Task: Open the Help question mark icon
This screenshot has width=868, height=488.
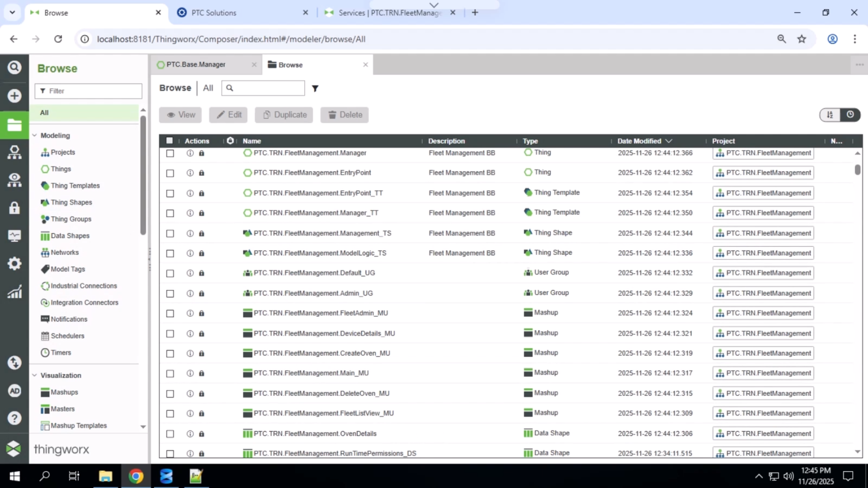Action: coord(14,418)
